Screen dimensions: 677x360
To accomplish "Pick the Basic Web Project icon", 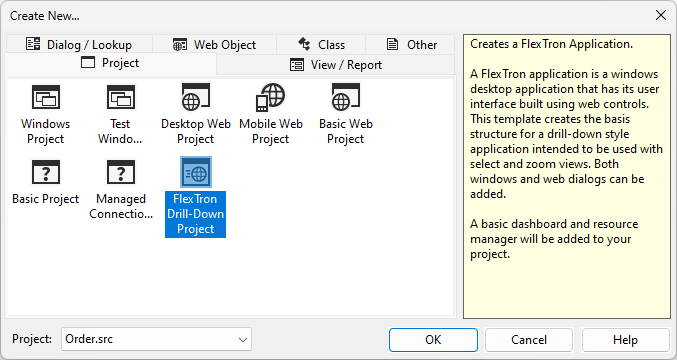I will click(x=345, y=97).
